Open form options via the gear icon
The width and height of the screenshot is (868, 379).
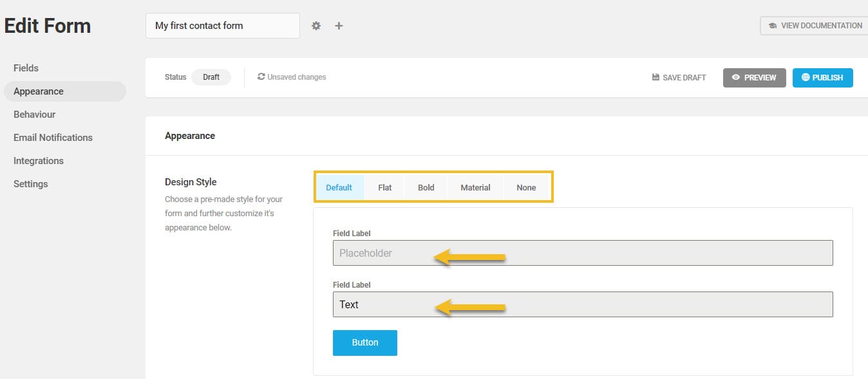pyautogui.click(x=316, y=25)
